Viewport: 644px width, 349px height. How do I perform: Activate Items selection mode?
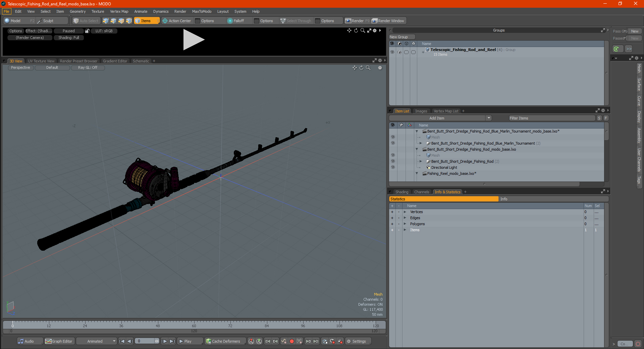click(147, 21)
